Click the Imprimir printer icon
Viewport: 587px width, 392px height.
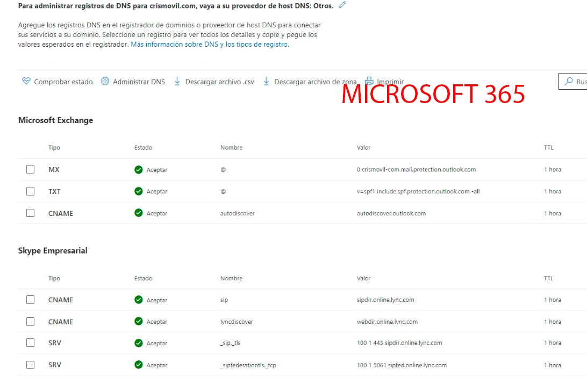click(x=369, y=82)
